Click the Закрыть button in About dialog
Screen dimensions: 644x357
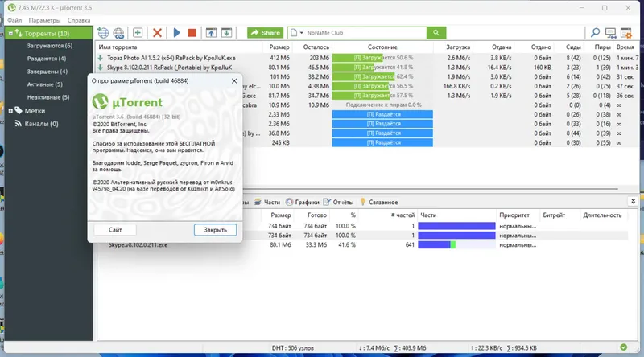click(x=215, y=230)
